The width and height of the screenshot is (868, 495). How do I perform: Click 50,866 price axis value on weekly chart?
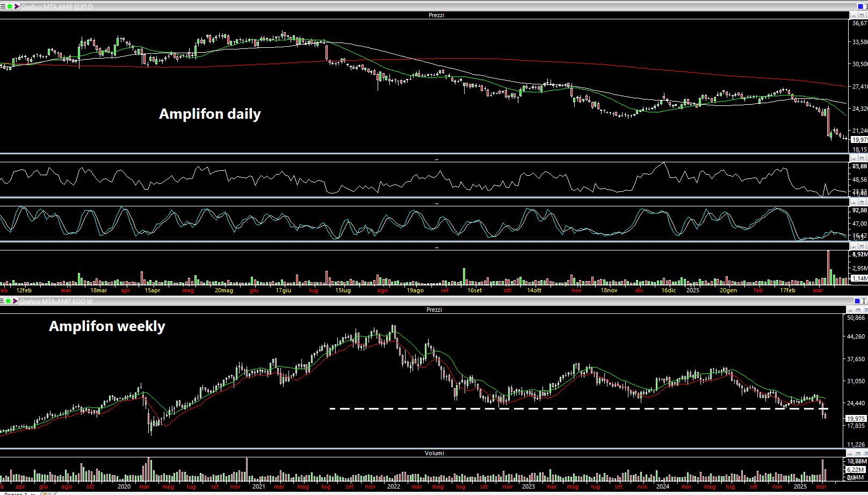pyautogui.click(x=856, y=318)
